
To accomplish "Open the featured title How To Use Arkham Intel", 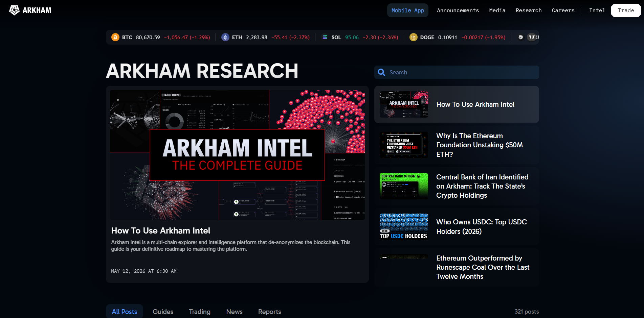I will click(161, 230).
